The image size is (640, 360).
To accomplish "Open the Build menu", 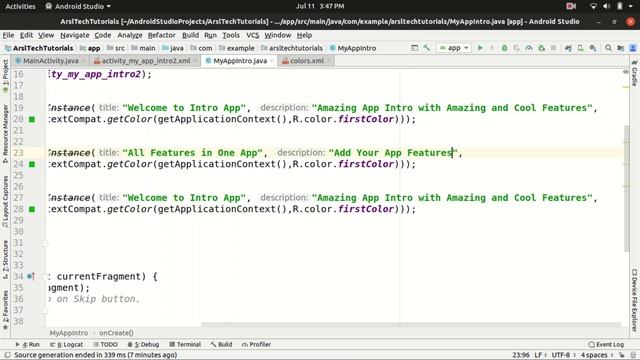I will pos(190,35).
